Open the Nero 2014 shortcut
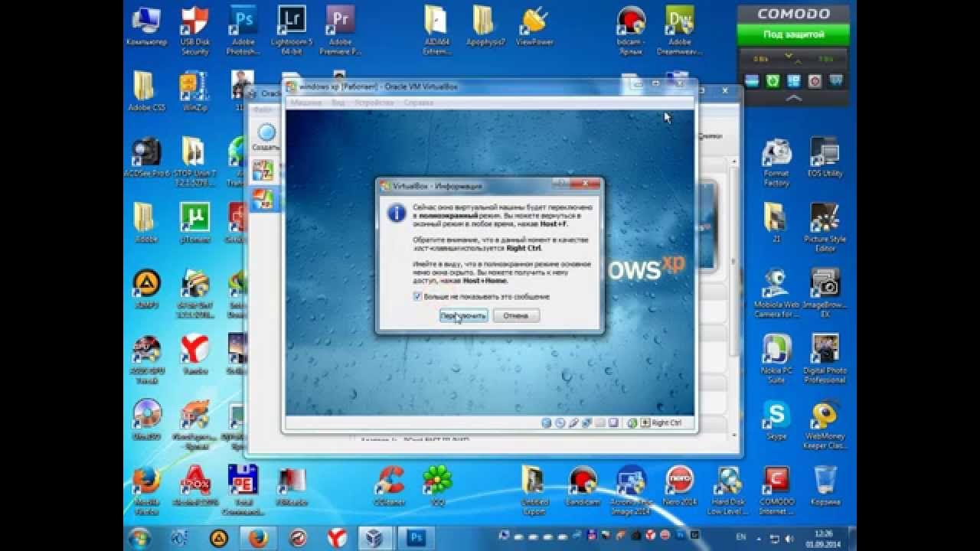 [680, 486]
